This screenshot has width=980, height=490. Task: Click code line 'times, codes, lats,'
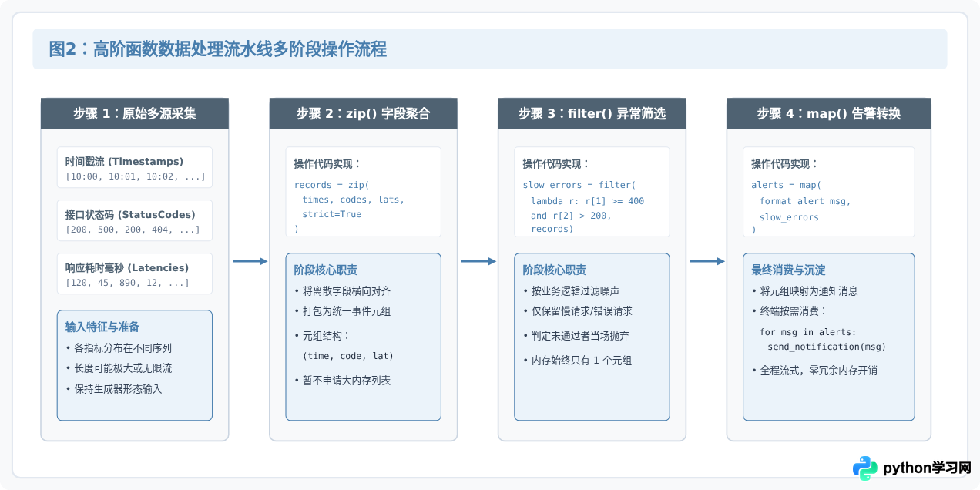354,200
